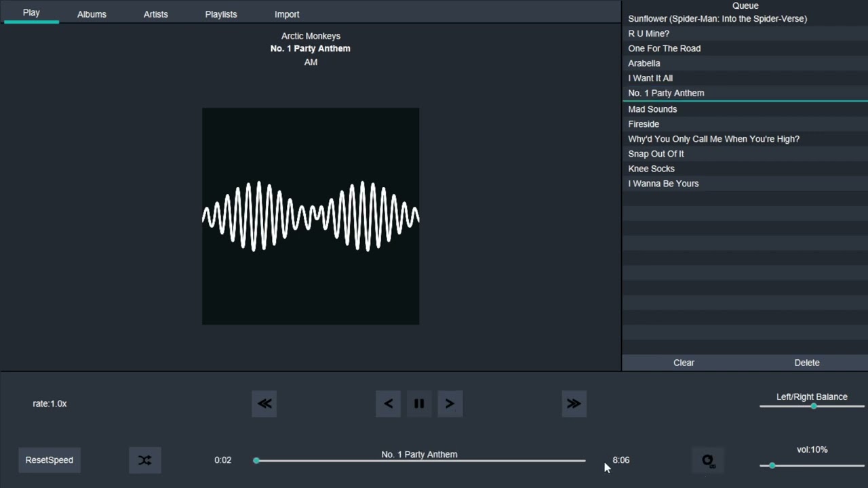Select "I Want It All" in queue
This screenshot has width=868, height=488.
[x=745, y=79]
